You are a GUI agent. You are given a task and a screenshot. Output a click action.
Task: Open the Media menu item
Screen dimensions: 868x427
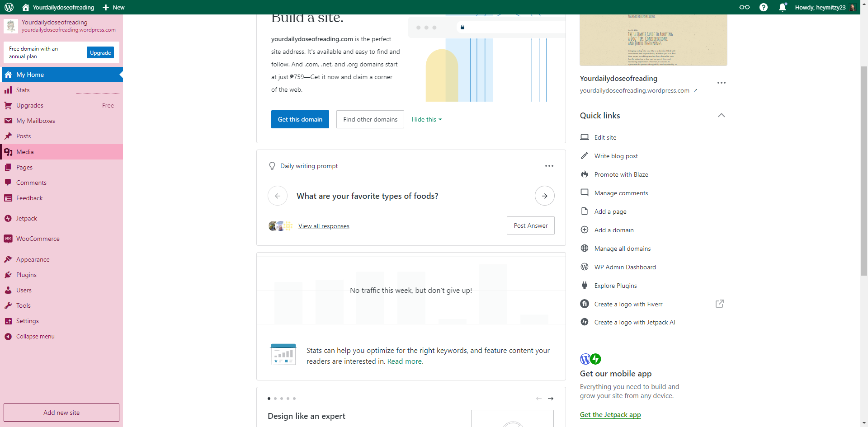coord(25,152)
